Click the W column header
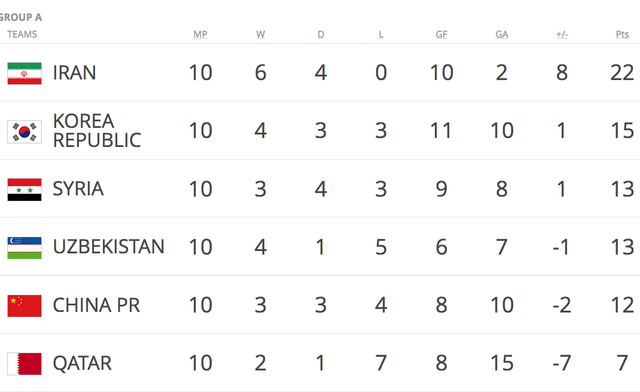The image size is (640, 392). 260,34
